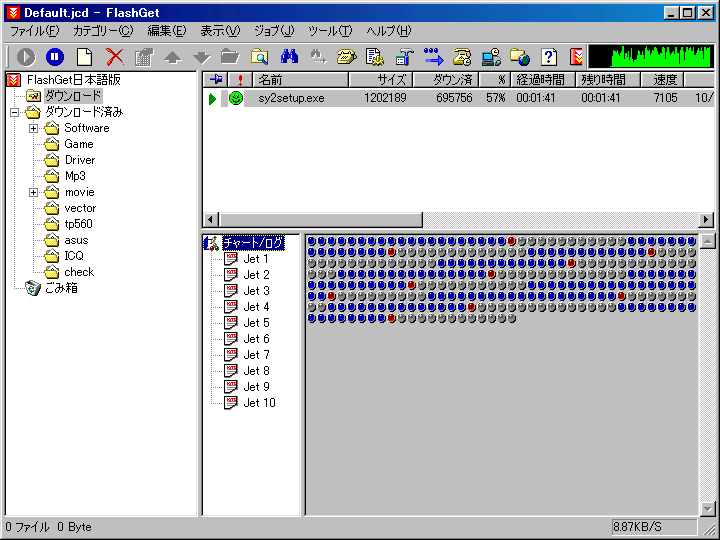Image resolution: width=720 pixels, height=540 pixels.
Task: Click the blue arrow with dots icon
Action: [433, 57]
